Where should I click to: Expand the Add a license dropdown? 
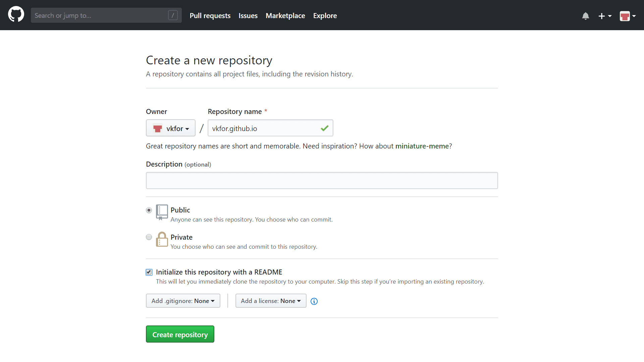[271, 301]
